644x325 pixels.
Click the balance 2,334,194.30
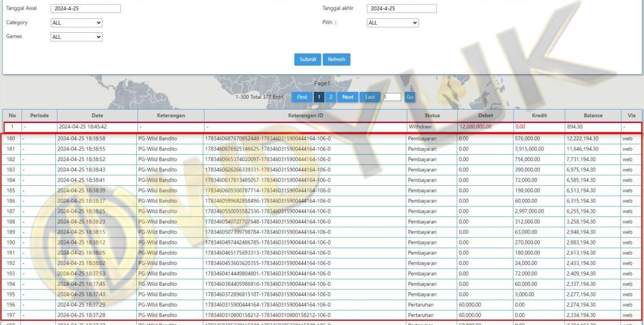(581, 315)
